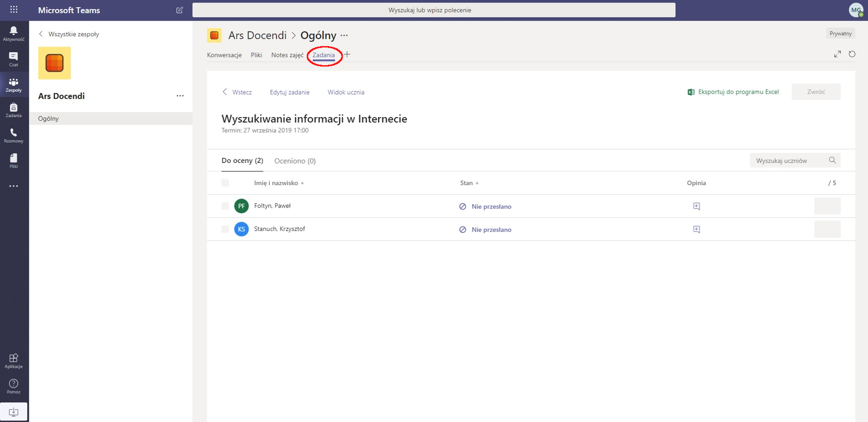
Task: Click the name Stanuch, Krzysztof
Action: (x=279, y=229)
